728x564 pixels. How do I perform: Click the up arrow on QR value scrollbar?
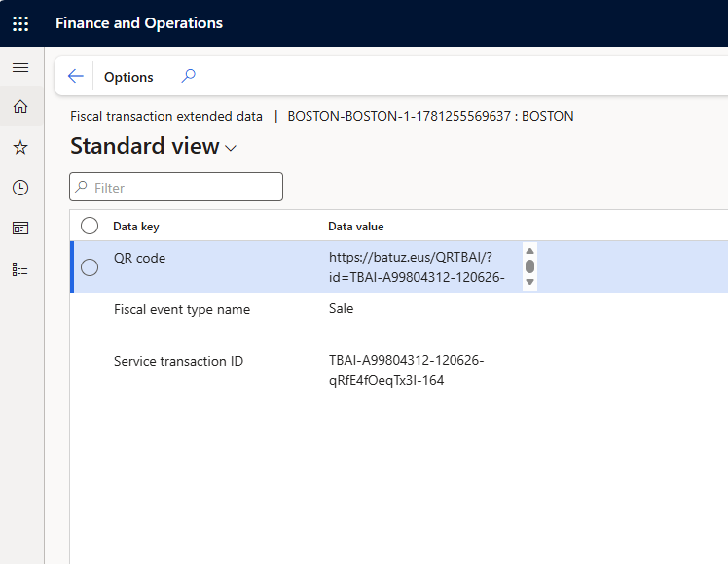point(529,251)
